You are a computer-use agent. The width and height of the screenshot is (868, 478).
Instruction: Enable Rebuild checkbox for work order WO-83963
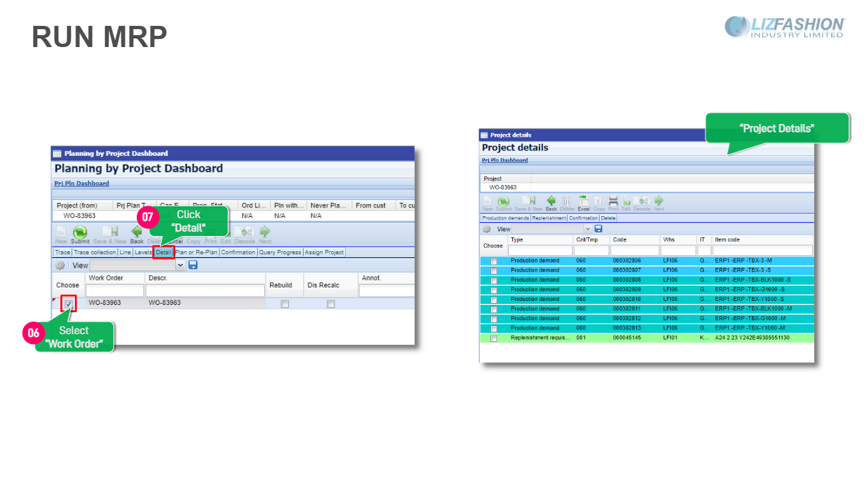coord(285,304)
